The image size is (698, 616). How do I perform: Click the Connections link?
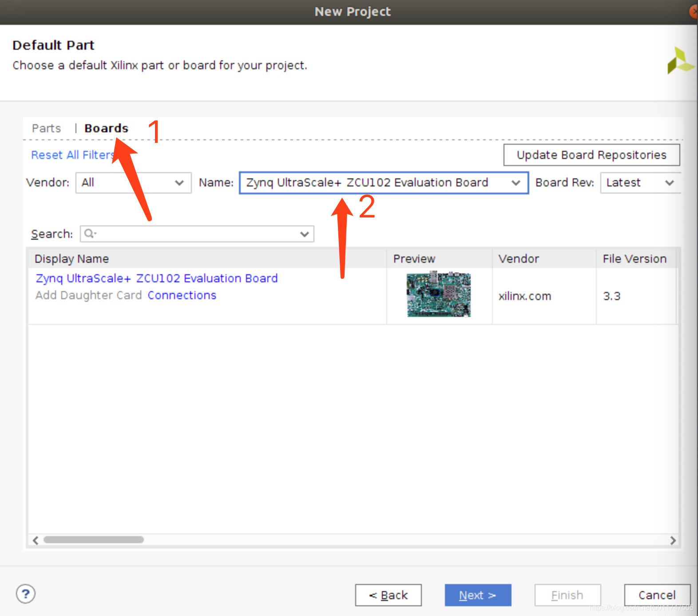182,295
